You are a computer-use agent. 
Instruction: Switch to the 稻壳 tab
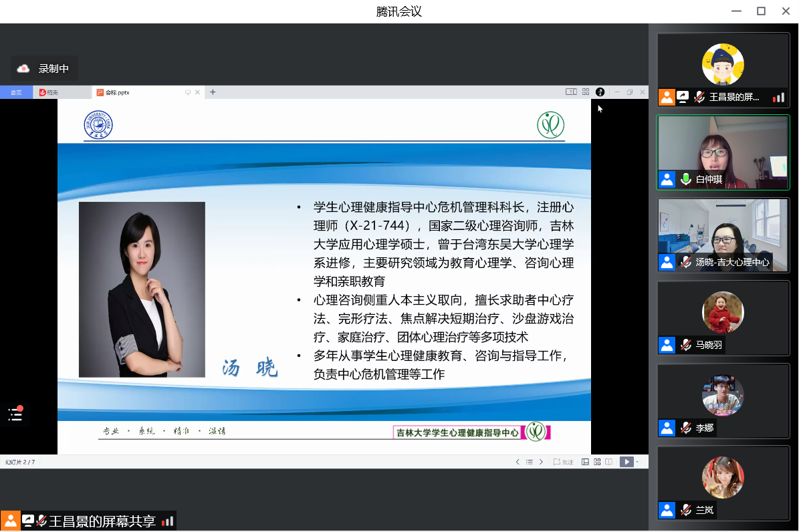(52, 92)
